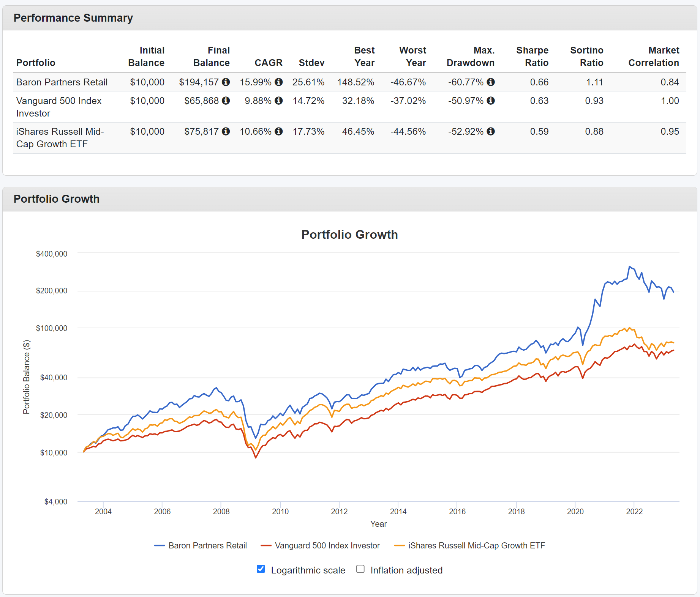This screenshot has height=597, width=700.
Task: Open Vanguard 500 final balance info icon
Action: tap(226, 101)
